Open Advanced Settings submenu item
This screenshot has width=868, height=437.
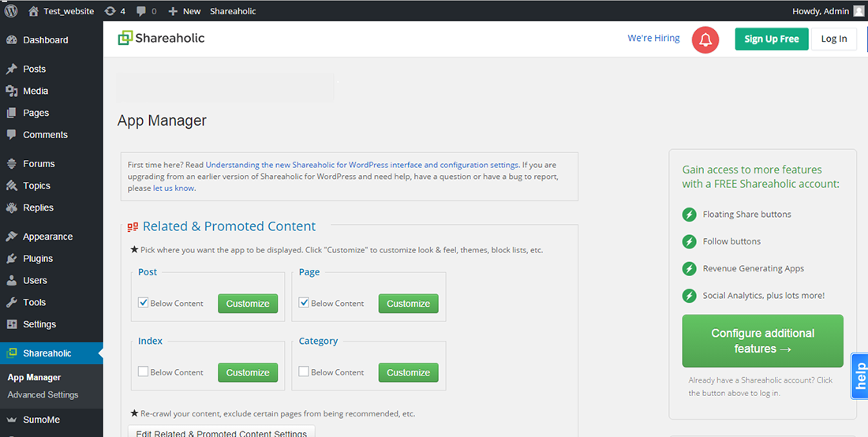point(43,395)
